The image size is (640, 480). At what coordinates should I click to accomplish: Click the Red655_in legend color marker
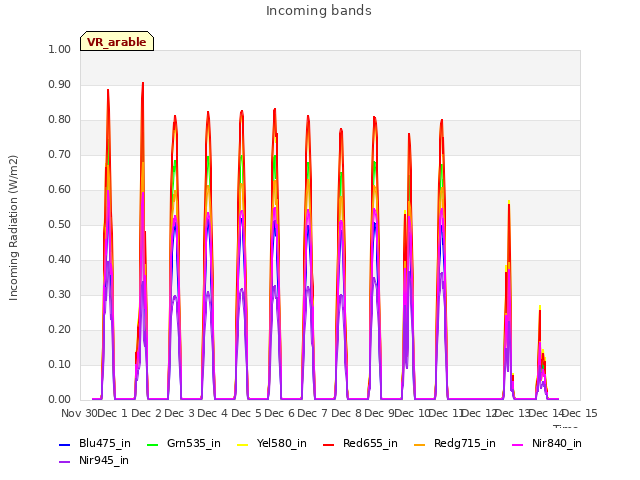point(329,444)
